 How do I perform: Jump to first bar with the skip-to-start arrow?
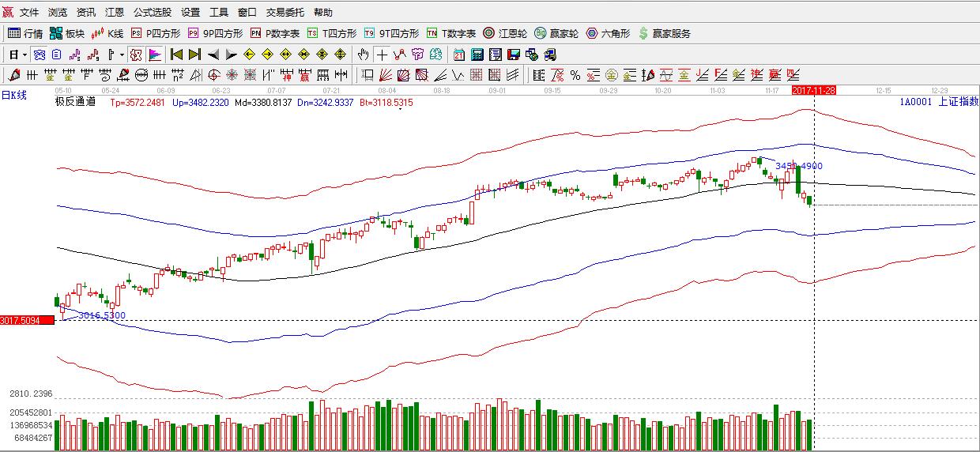pyautogui.click(x=176, y=55)
